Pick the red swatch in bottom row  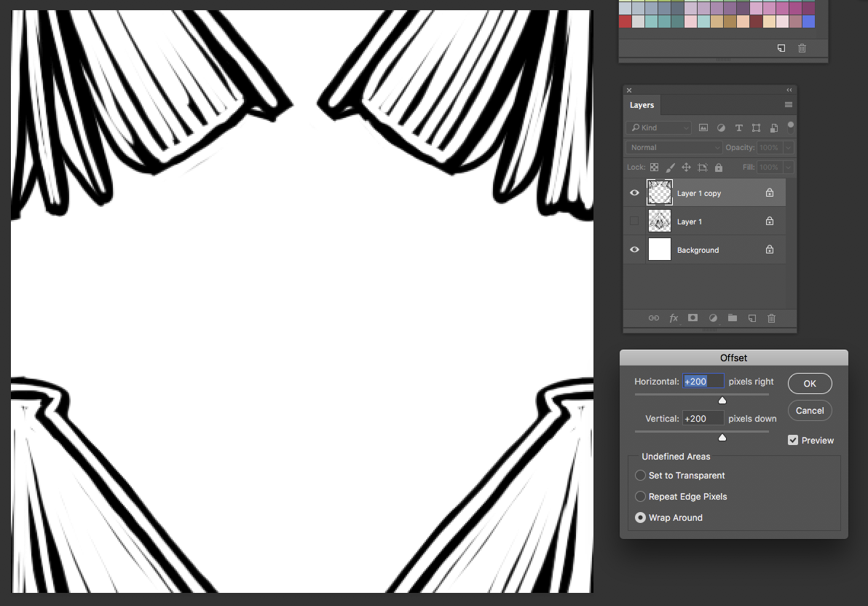point(625,22)
